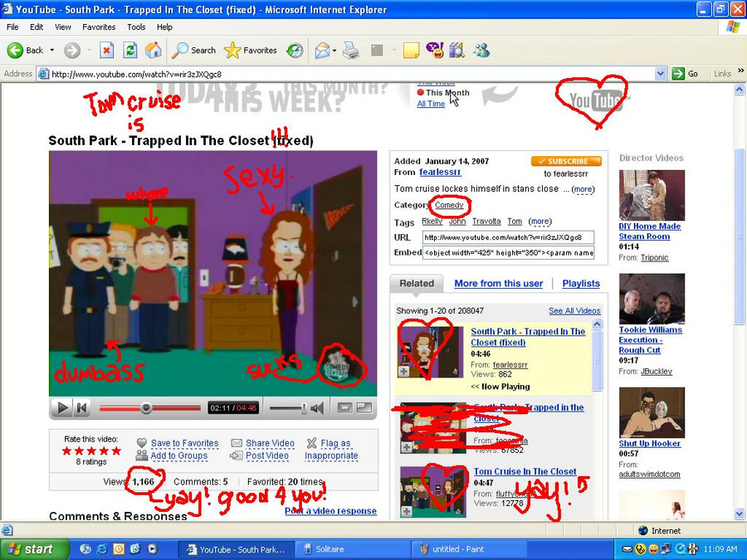The height and width of the screenshot is (560, 747).
Task: Click the yellow note Discuss toolbar icon
Action: pos(411,50)
